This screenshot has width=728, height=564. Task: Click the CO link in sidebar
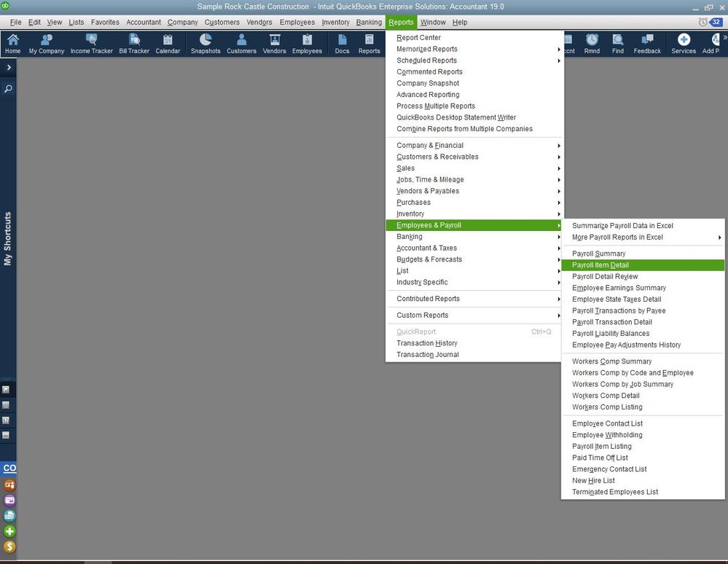(x=9, y=468)
